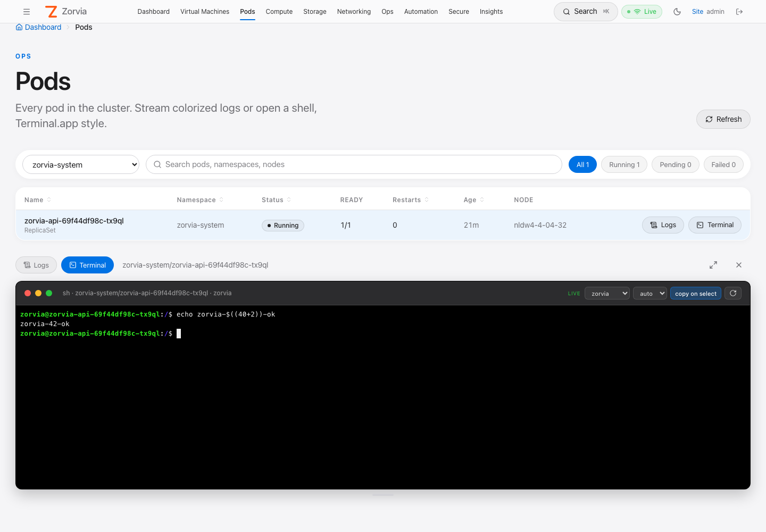Open the zorvia container dropdown in terminal
Image resolution: width=766 pixels, height=532 pixels.
click(607, 294)
